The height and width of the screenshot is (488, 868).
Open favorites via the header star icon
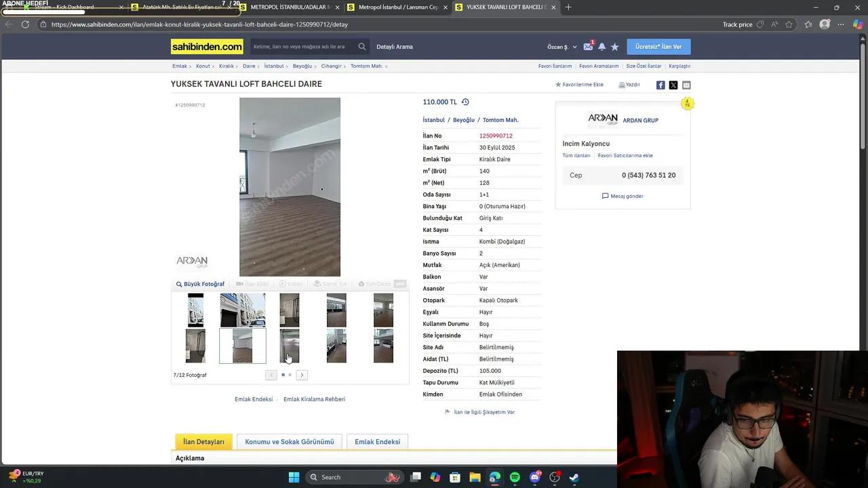(x=614, y=47)
